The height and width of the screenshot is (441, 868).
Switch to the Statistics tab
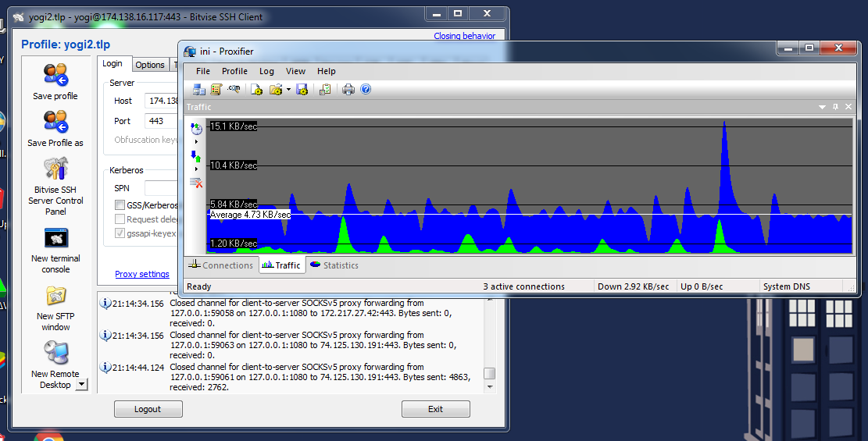(334, 265)
